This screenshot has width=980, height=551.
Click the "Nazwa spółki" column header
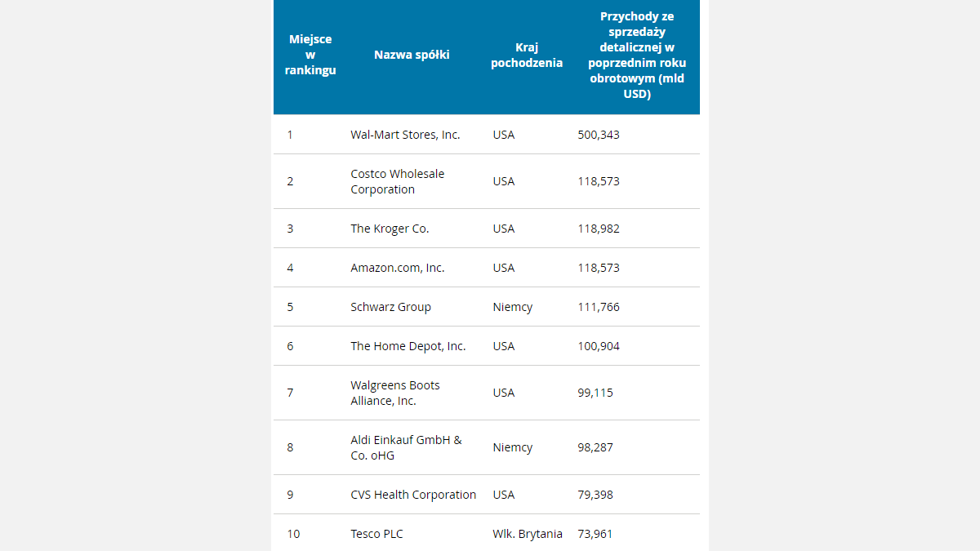coord(412,55)
